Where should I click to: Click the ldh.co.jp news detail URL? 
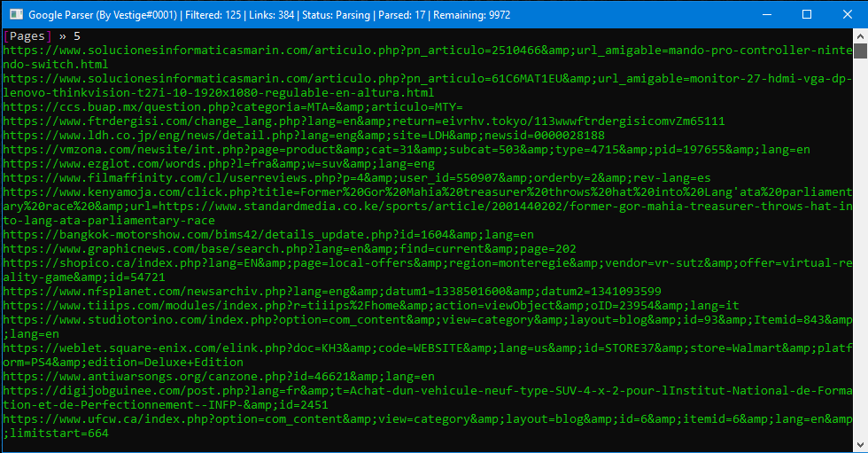[304, 135]
